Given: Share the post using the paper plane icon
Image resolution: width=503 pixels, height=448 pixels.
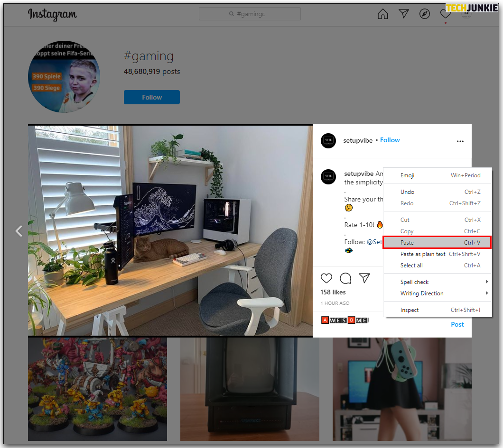Looking at the screenshot, I should coord(364,278).
